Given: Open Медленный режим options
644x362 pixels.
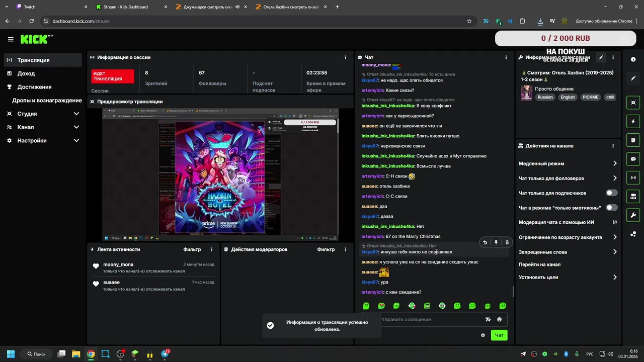Looking at the screenshot, I should (x=568, y=163).
